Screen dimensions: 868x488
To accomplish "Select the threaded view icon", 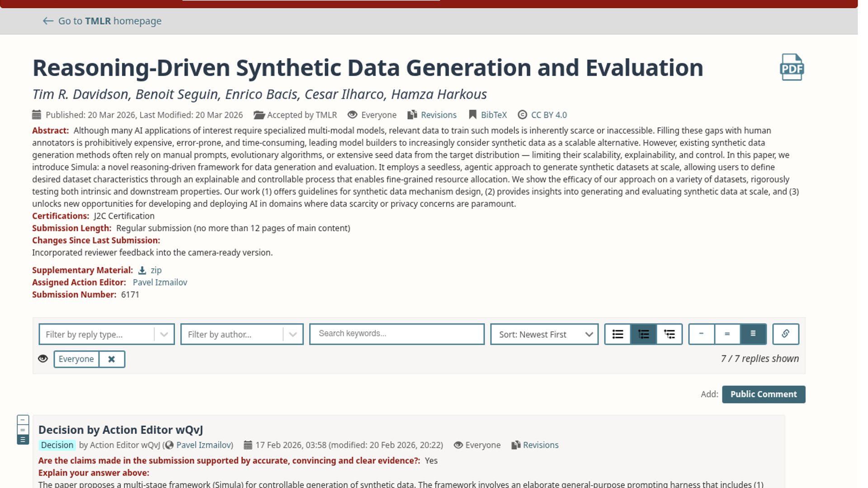I will tap(643, 334).
